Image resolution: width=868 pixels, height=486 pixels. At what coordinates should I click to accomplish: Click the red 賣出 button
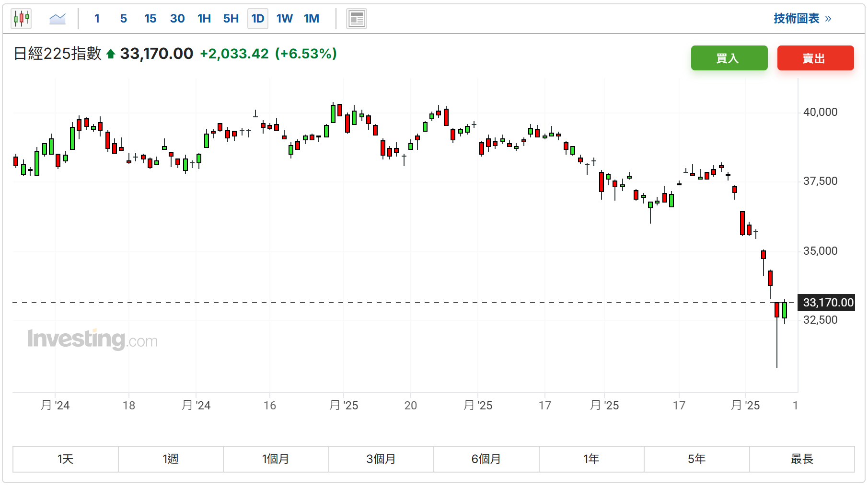point(816,58)
